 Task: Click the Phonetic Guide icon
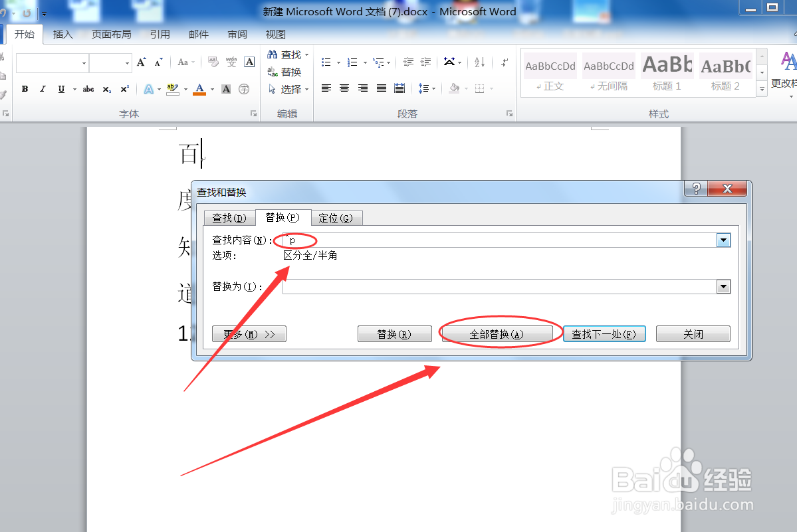click(x=231, y=62)
